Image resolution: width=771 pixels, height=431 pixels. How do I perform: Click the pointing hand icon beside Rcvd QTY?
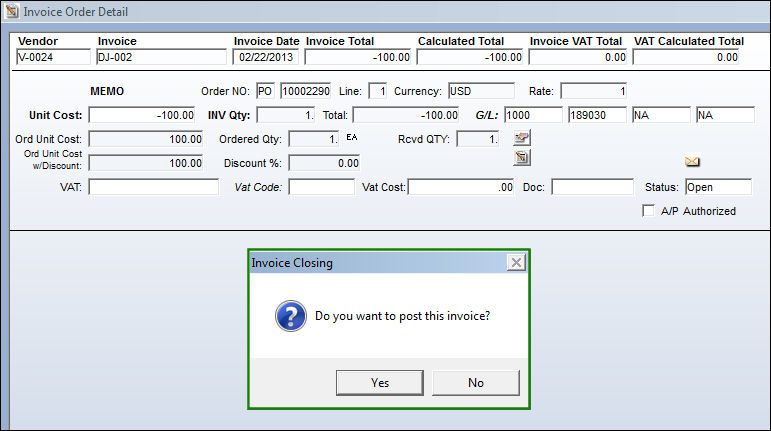[522, 138]
